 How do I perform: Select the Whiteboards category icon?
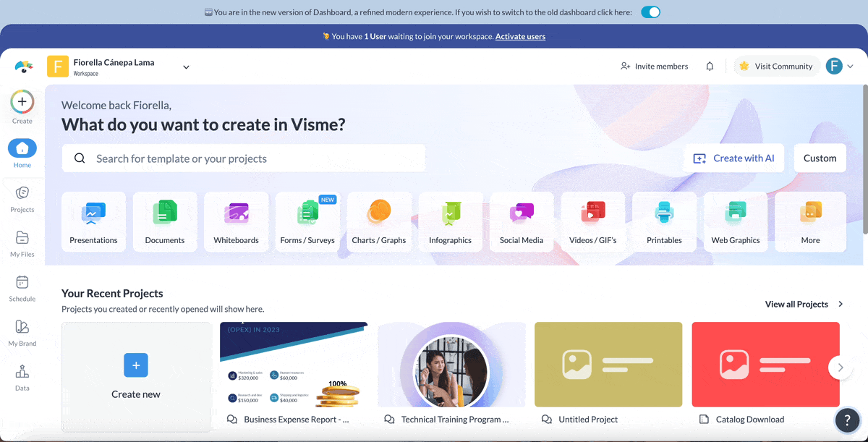(x=236, y=214)
